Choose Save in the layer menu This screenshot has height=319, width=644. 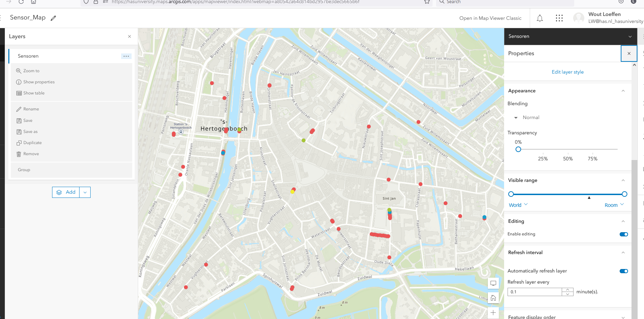[24, 120]
